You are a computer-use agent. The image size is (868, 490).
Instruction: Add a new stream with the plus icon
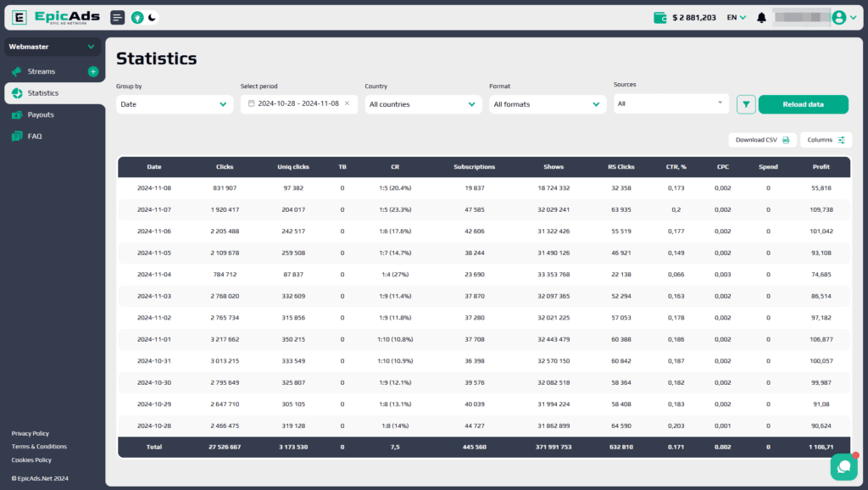tap(93, 71)
